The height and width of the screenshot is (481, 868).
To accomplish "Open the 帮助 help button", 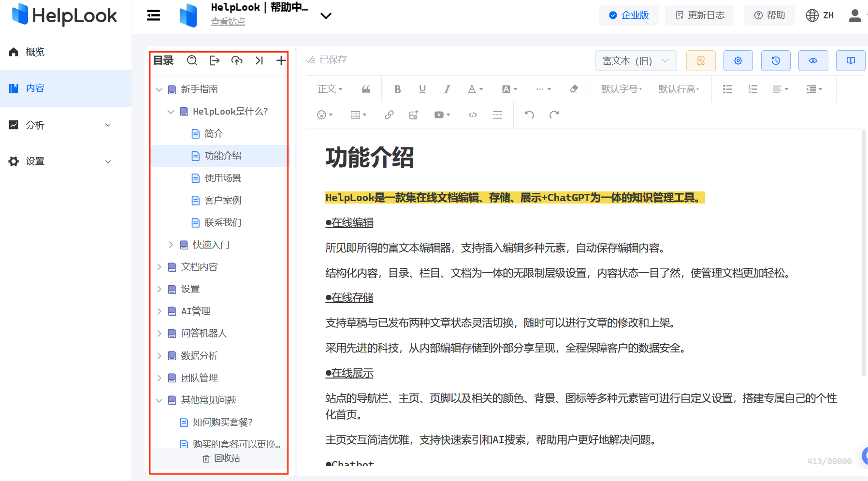I will tap(769, 15).
